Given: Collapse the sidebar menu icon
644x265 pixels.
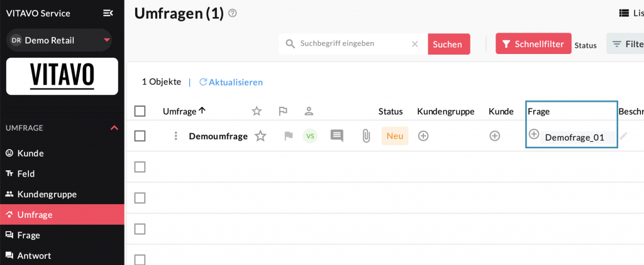Looking at the screenshot, I should 108,13.
